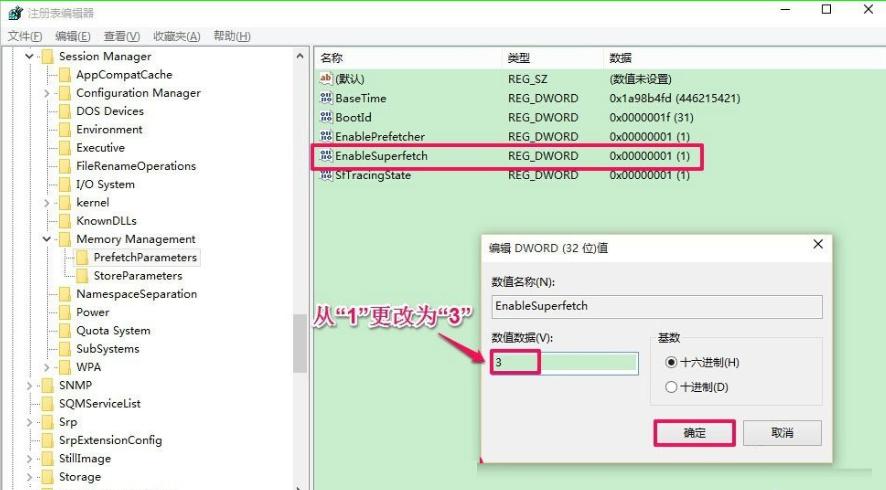886x490 pixels.
Task: Expand the kernel tree node
Action: tap(47, 203)
